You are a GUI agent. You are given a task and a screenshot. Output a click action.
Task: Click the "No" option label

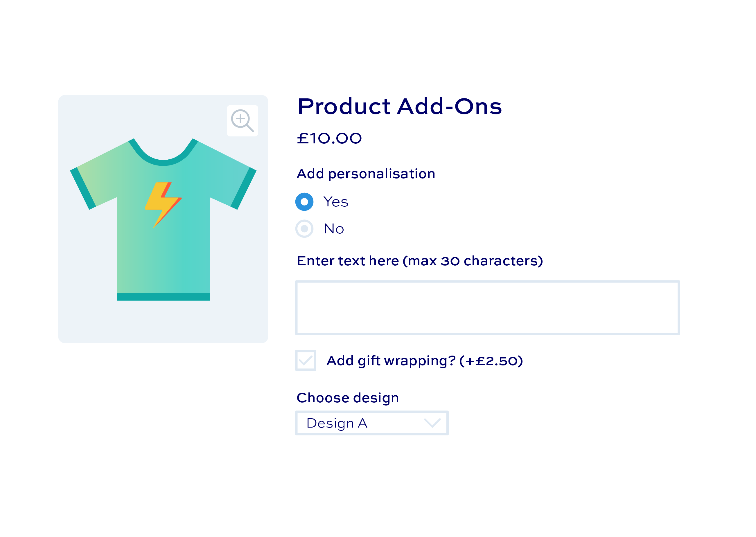[333, 229]
